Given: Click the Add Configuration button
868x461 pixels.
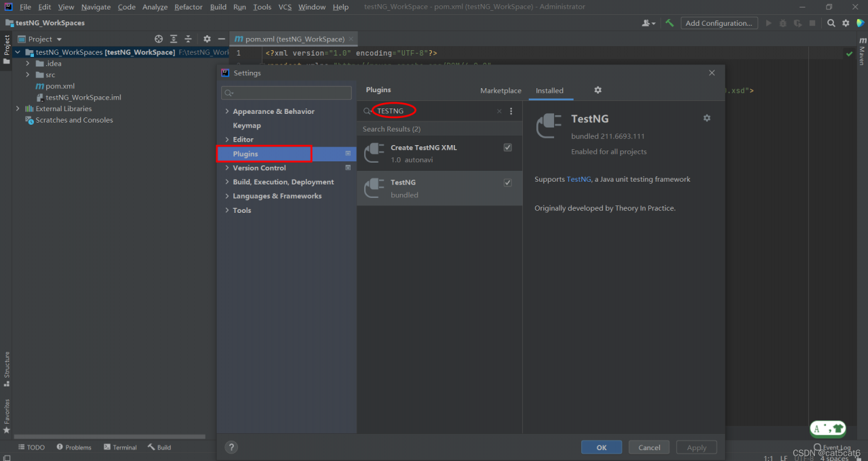Looking at the screenshot, I should click(719, 23).
